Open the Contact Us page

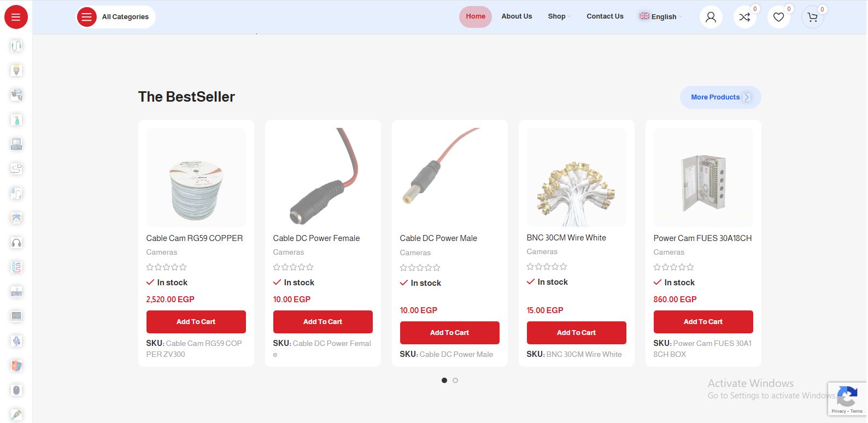[605, 16]
